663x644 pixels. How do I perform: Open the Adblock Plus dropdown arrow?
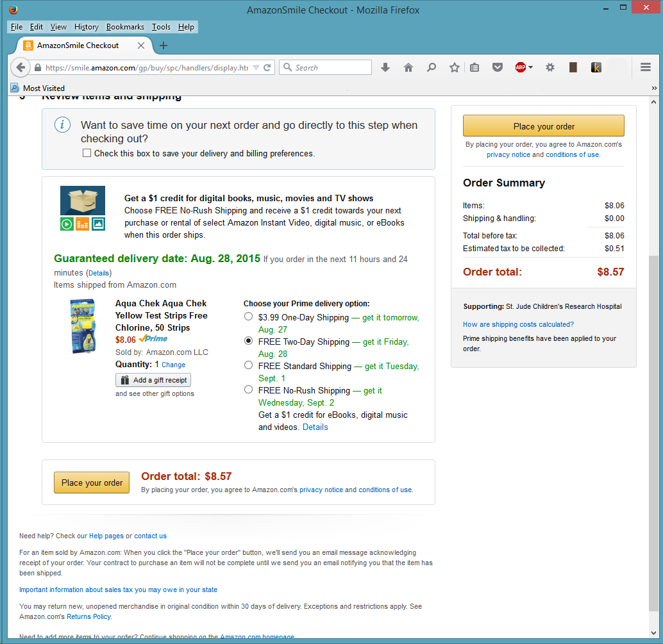[530, 67]
